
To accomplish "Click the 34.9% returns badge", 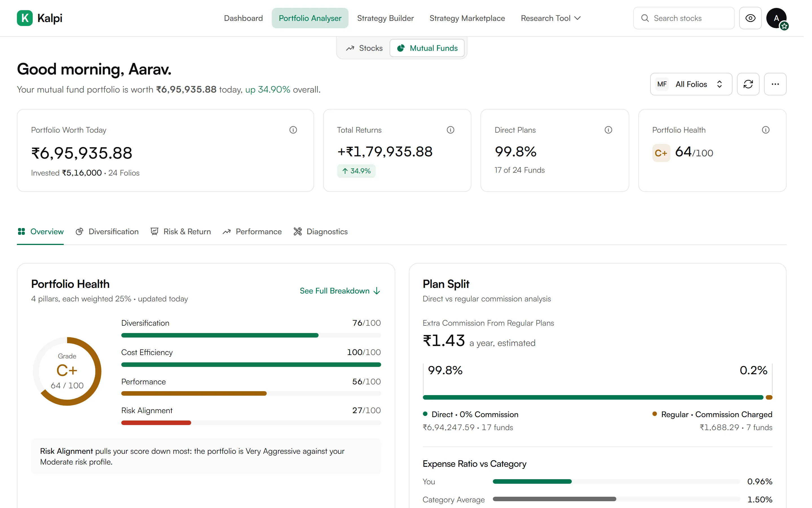I will [356, 171].
